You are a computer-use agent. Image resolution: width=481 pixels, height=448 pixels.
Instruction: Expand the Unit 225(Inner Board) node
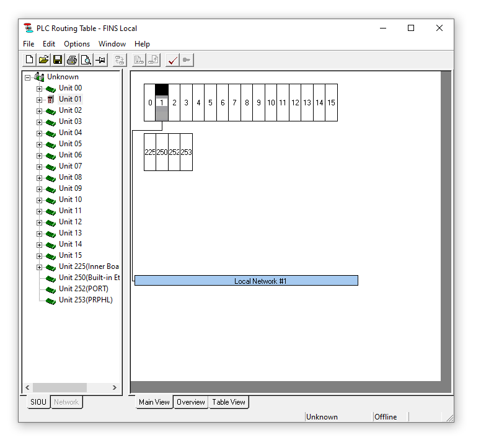pos(39,267)
